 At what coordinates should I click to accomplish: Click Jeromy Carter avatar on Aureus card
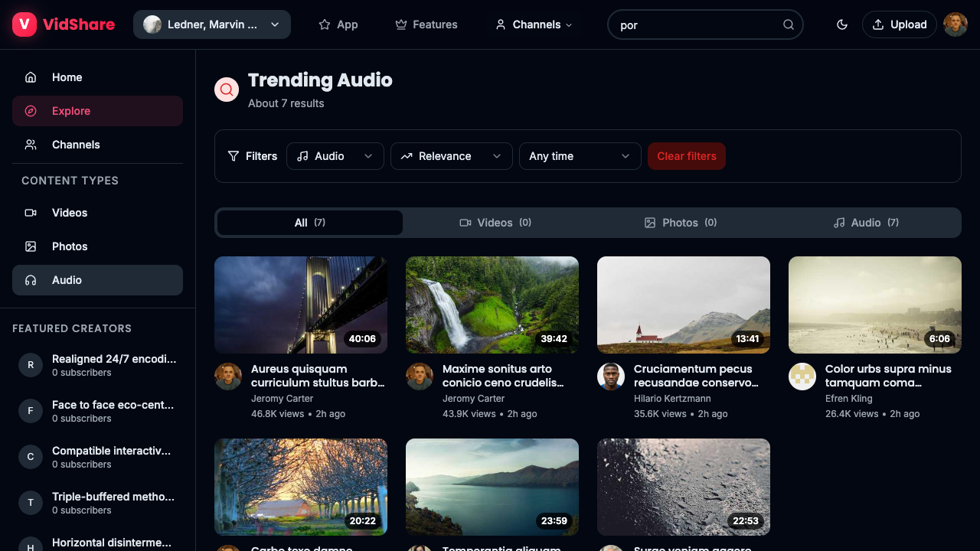[228, 377]
